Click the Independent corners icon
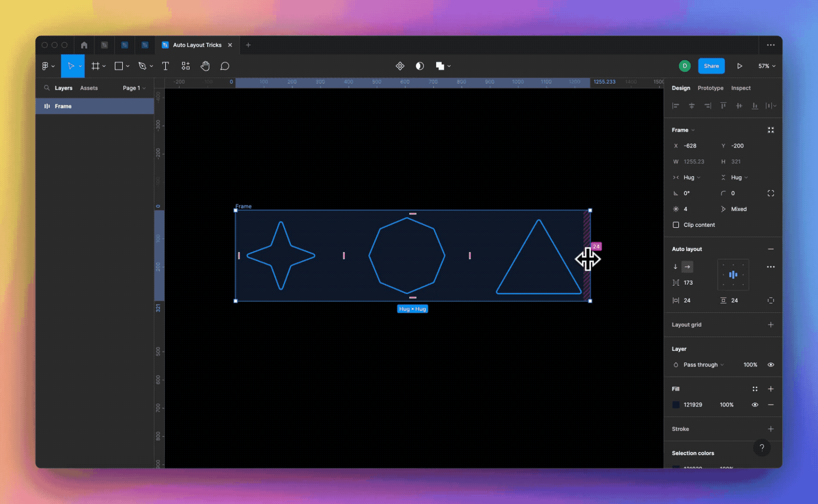 771,193
